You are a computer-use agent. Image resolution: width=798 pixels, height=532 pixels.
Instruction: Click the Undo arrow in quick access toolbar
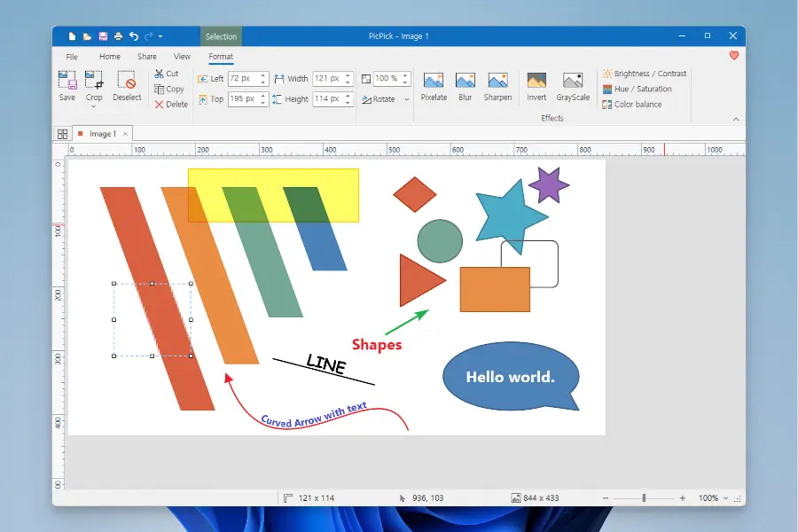tap(133, 36)
